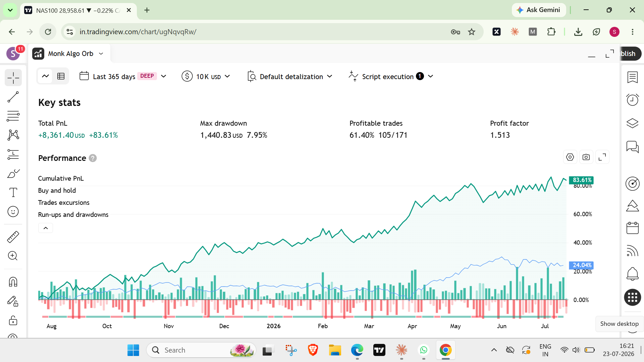Switch to the list of trades table view
The height and width of the screenshot is (362, 644).
pos(61,76)
